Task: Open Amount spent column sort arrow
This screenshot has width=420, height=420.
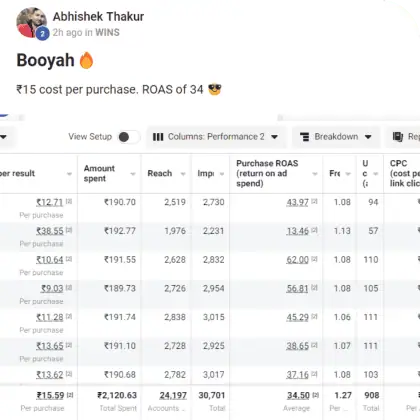Action: click(x=133, y=174)
